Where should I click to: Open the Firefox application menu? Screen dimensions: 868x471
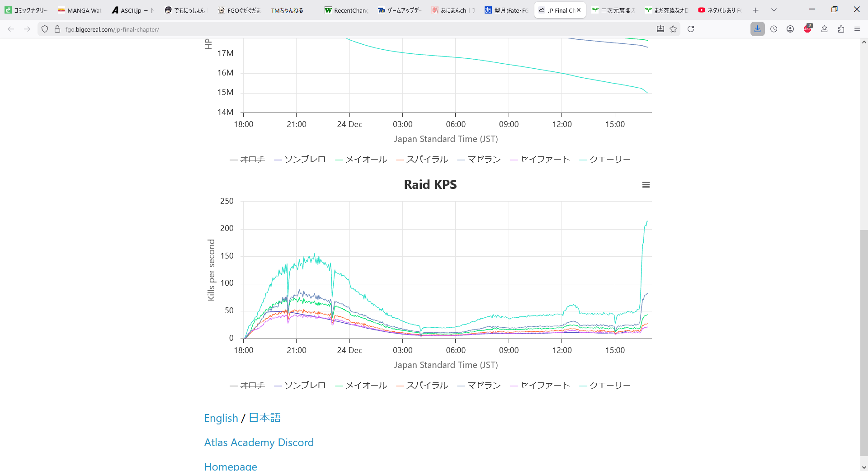pyautogui.click(x=857, y=29)
